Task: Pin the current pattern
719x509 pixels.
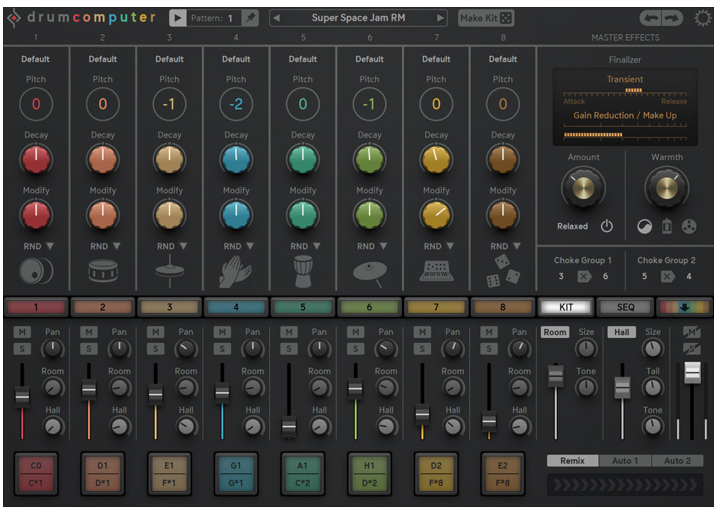Action: click(250, 18)
